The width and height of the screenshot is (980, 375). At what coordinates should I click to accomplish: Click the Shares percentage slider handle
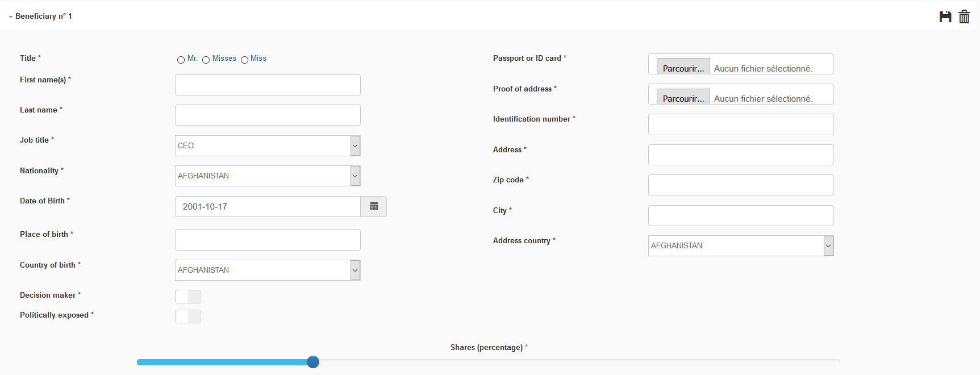313,362
